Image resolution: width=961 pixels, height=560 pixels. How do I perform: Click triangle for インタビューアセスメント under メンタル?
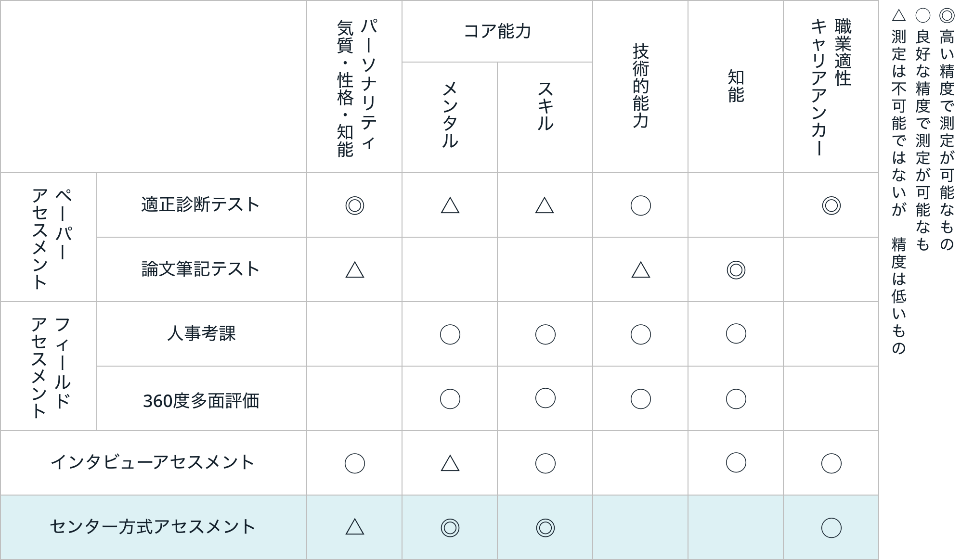(x=450, y=463)
